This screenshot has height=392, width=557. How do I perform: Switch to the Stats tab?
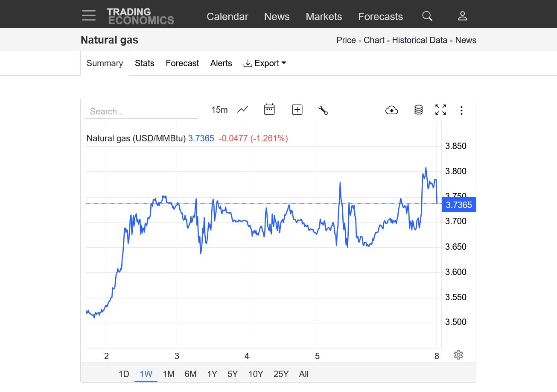coord(144,63)
